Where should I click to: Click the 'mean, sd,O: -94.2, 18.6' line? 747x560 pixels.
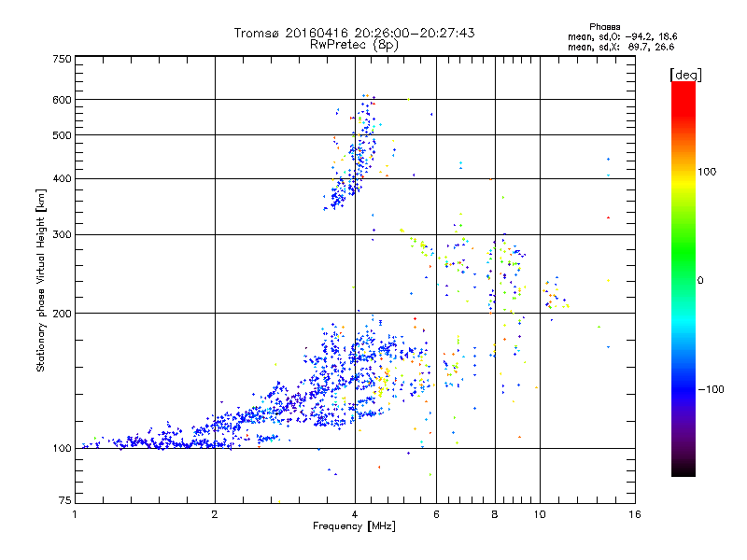click(622, 37)
